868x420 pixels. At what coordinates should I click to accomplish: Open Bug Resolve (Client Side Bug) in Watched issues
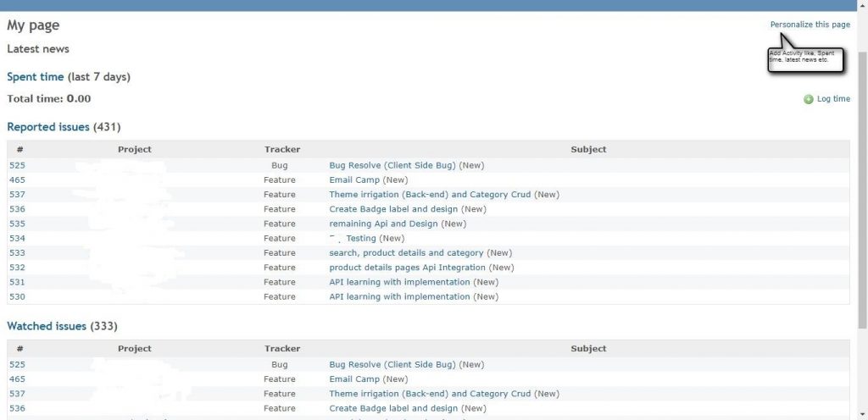(x=392, y=365)
